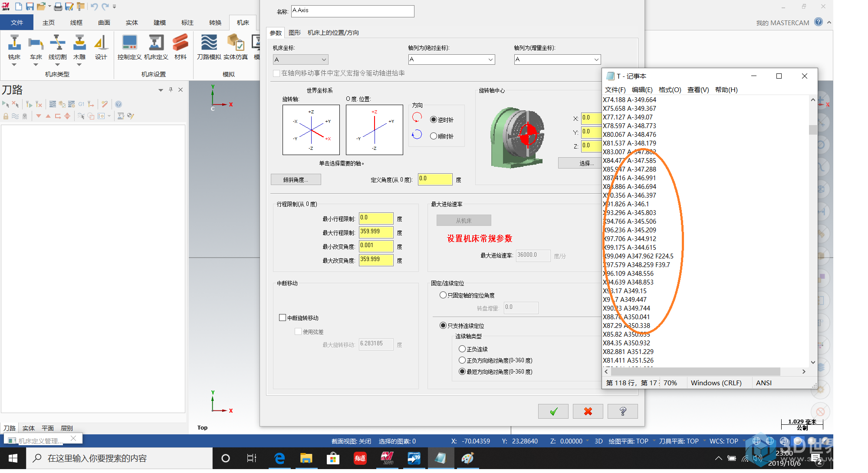Screen dimensions: 868x473
Task: Confirm dialog with green checkmark button
Action: [553, 411]
